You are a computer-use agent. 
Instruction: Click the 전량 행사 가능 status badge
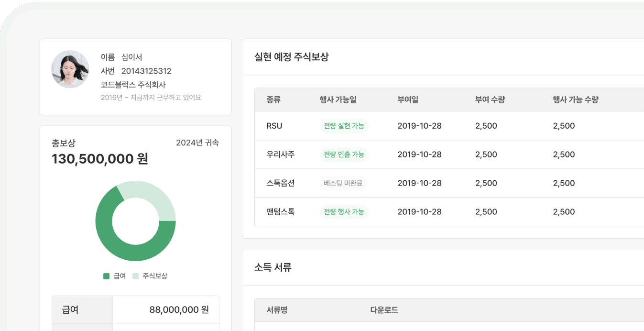point(344,212)
